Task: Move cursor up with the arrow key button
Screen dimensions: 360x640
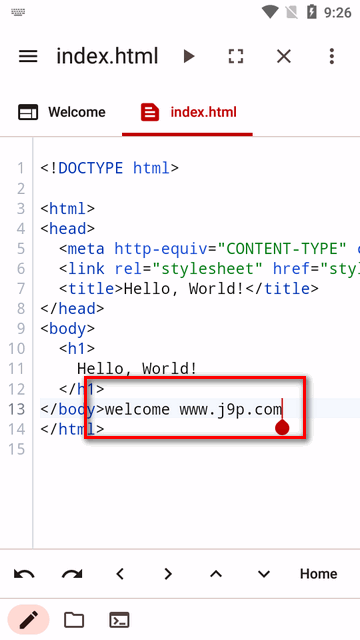Action: coord(216,574)
